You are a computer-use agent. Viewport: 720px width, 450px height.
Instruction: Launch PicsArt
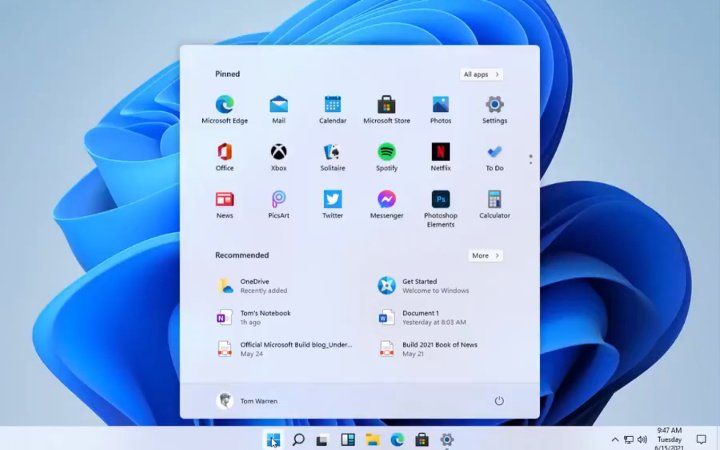coord(279,204)
